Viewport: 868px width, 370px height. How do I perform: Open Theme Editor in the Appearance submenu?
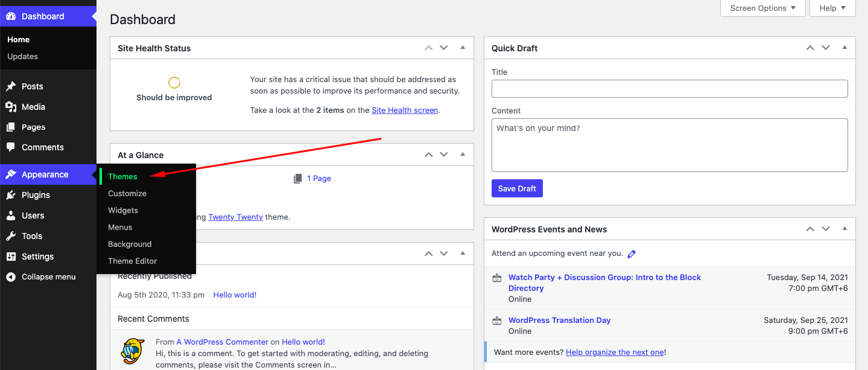pyautogui.click(x=133, y=261)
